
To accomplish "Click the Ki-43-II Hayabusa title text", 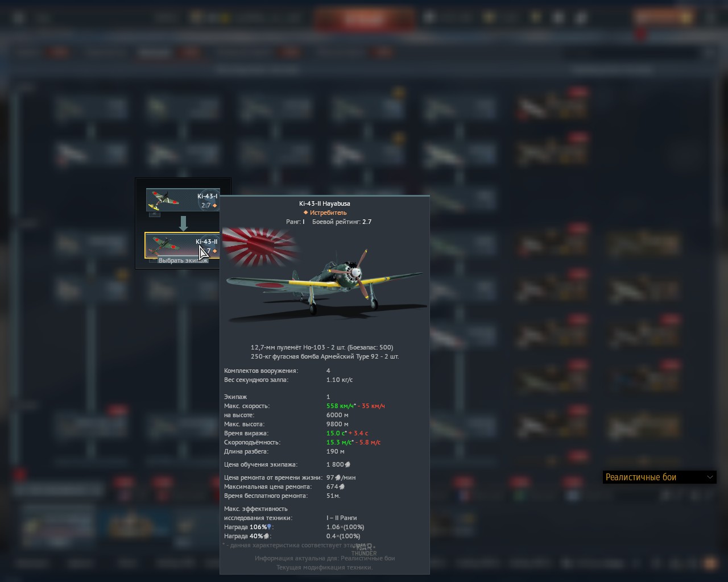I will tap(324, 203).
